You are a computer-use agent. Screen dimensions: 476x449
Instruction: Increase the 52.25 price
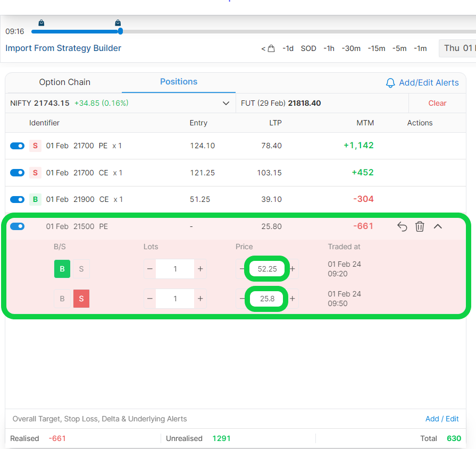(x=293, y=269)
